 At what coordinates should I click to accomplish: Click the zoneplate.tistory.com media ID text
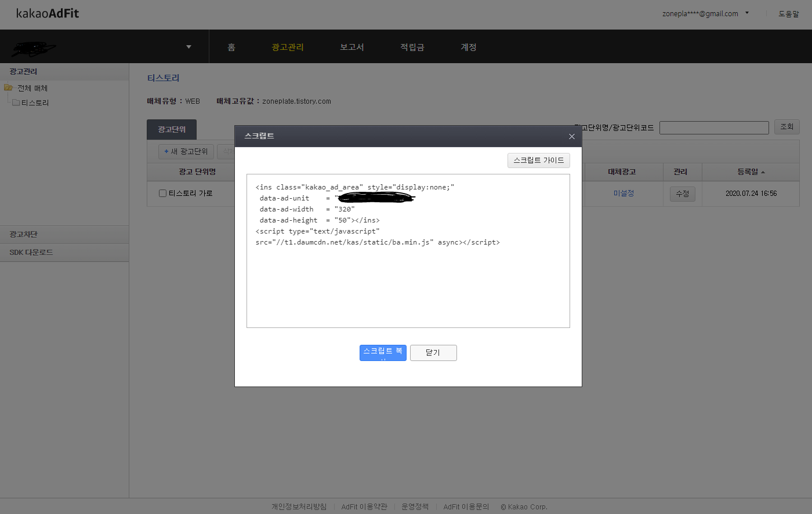(296, 101)
